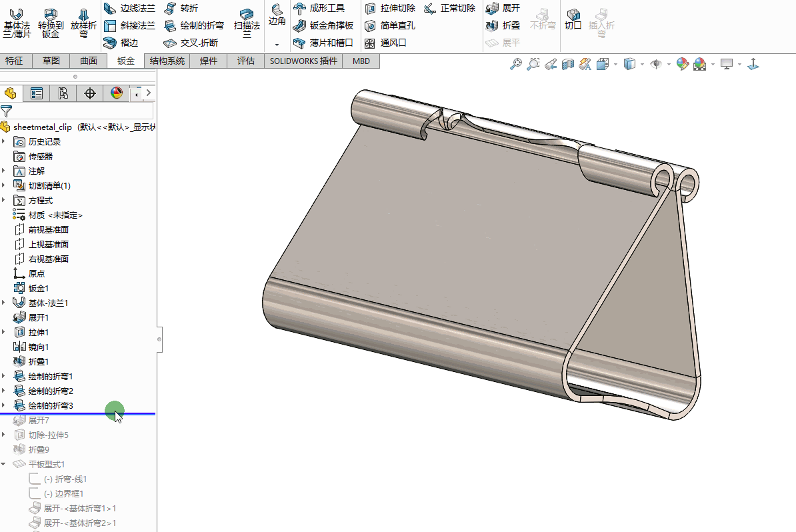Open the View Orientation dropdown arrow

(615, 65)
